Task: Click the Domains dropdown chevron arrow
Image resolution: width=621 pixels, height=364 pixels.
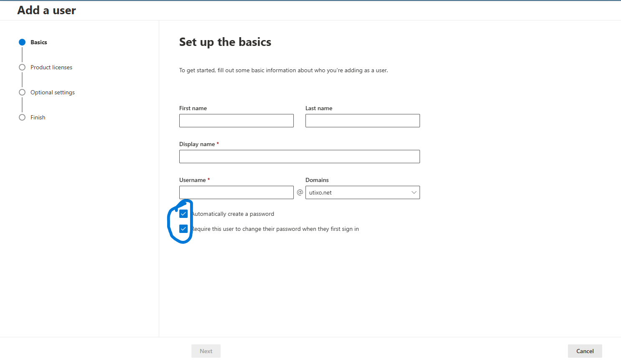Action: (414, 192)
